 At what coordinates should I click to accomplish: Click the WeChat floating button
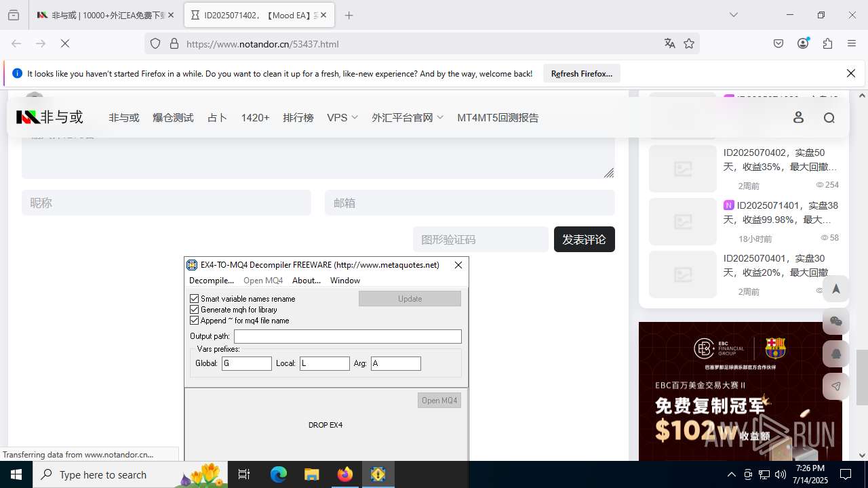[835, 321]
